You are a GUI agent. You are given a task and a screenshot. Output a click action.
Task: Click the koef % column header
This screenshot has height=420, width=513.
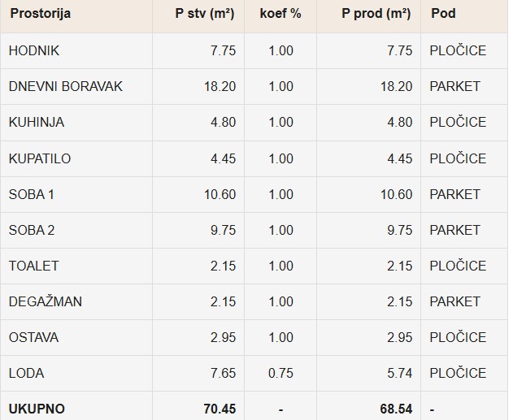(280, 14)
